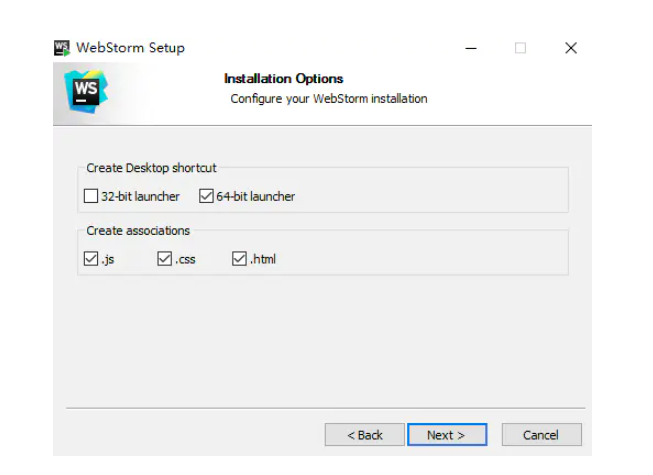Click the Installation Options heading

[284, 79]
